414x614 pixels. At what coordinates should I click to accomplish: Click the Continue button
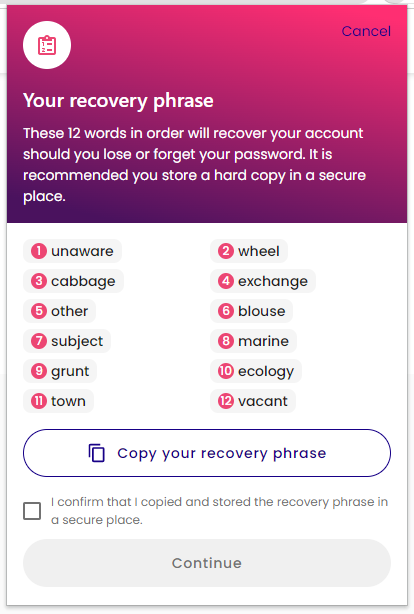(x=207, y=563)
